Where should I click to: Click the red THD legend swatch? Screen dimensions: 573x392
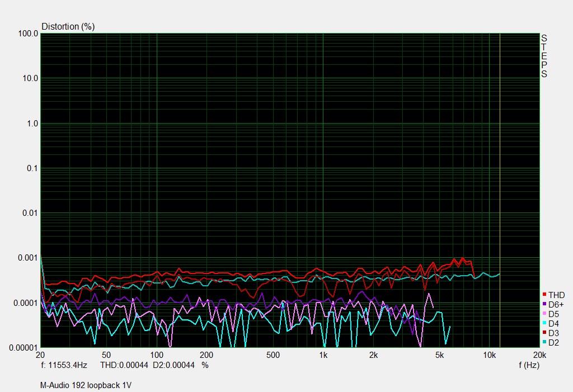(544, 295)
